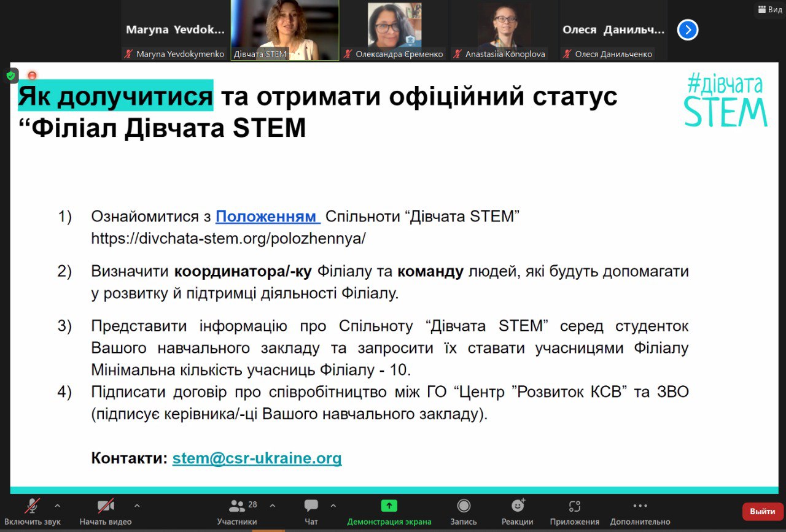Click the red recording indicator icon

pyautogui.click(x=32, y=75)
